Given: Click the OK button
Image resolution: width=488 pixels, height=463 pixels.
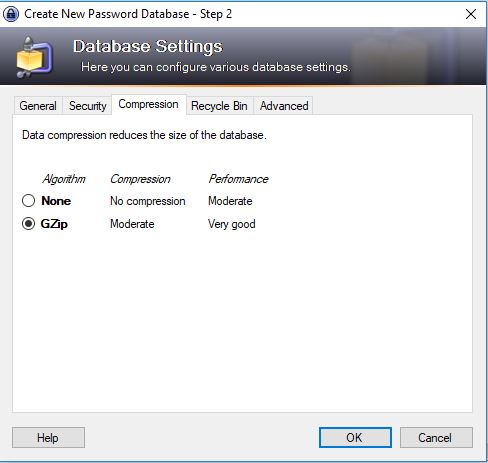Looking at the screenshot, I should [x=355, y=437].
